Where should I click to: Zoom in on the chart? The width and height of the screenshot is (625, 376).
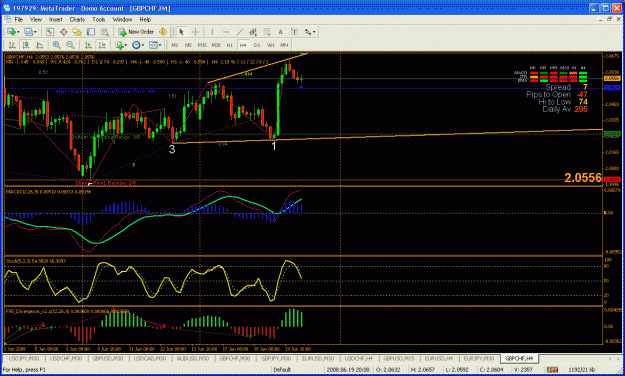click(57, 45)
